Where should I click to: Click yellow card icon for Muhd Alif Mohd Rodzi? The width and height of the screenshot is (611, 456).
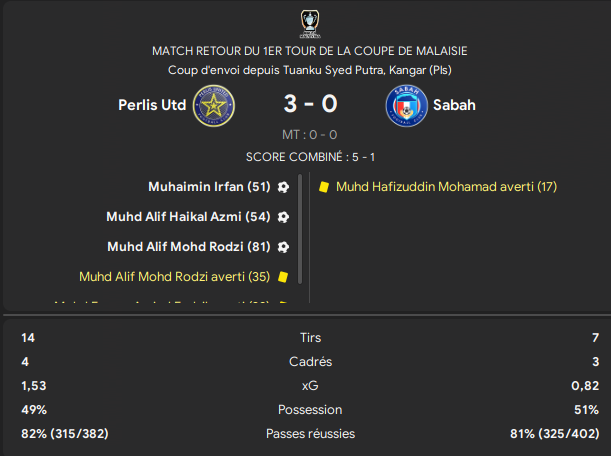[283, 277]
